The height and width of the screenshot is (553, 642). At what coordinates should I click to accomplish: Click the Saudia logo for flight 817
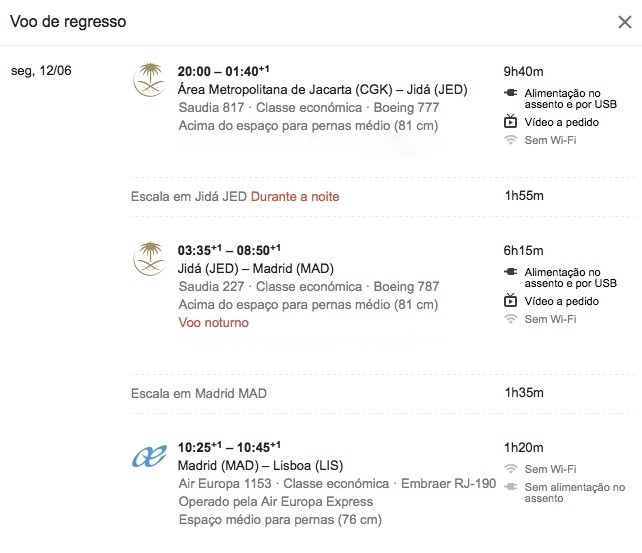click(150, 79)
